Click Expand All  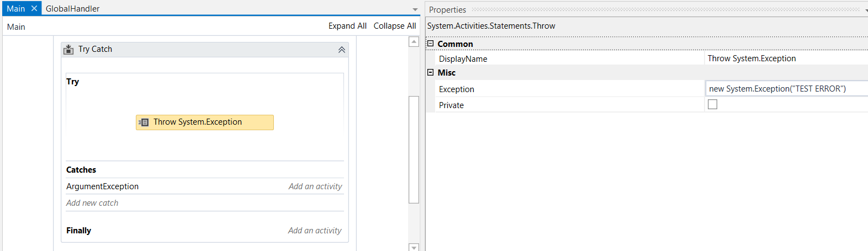click(x=347, y=26)
